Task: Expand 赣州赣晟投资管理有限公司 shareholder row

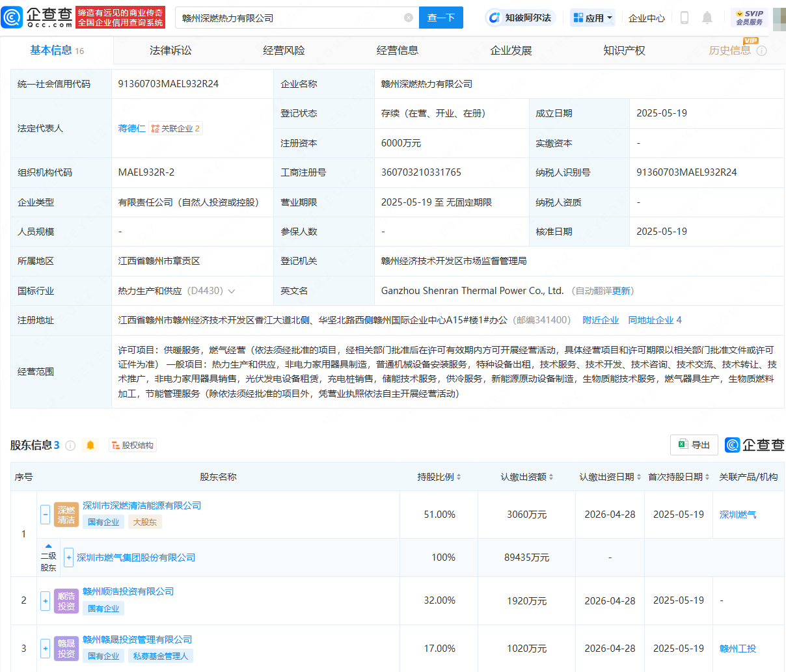Action: (46, 648)
